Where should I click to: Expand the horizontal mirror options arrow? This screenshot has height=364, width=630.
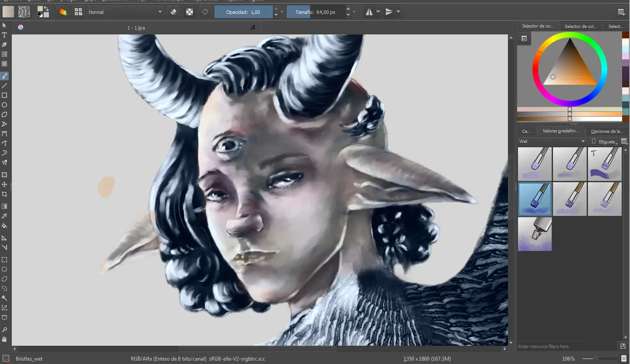click(x=378, y=12)
